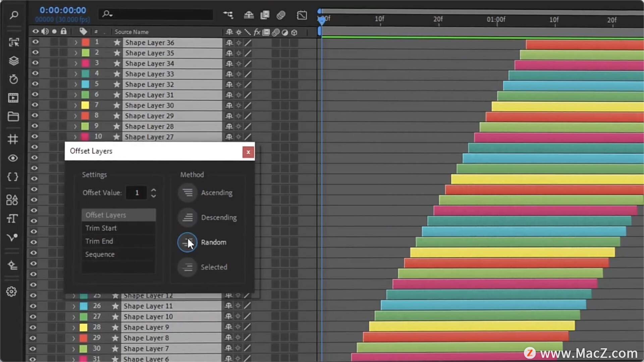Viewport: 644px width, 362px height.
Task: Click the layers stack icon in sidebar
Action: pos(13,61)
